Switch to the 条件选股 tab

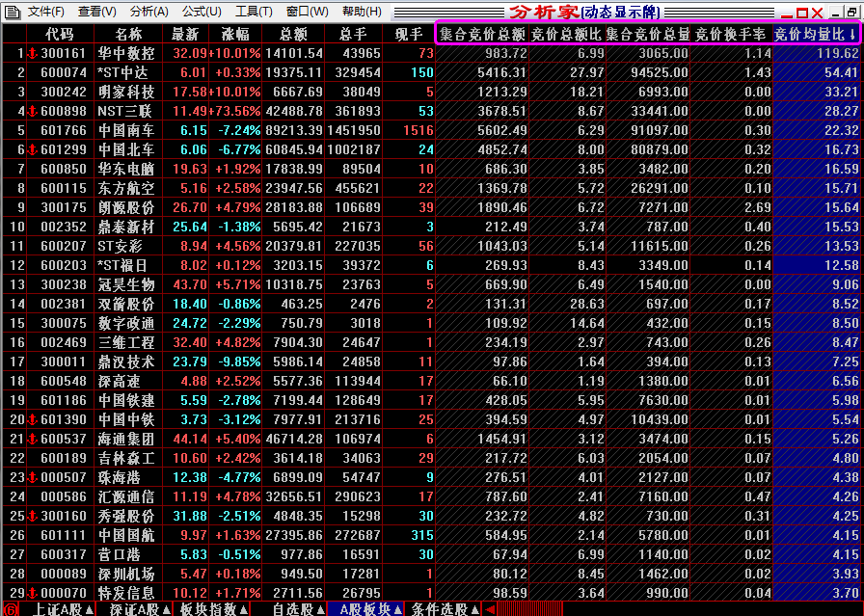(445, 609)
